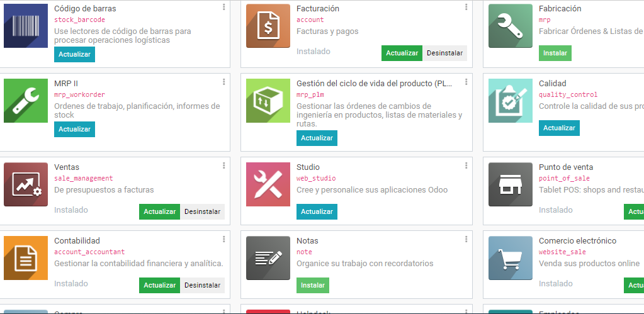This screenshot has width=644, height=314.
Task: Open options menu for Contabilidad
Action: tap(224, 239)
